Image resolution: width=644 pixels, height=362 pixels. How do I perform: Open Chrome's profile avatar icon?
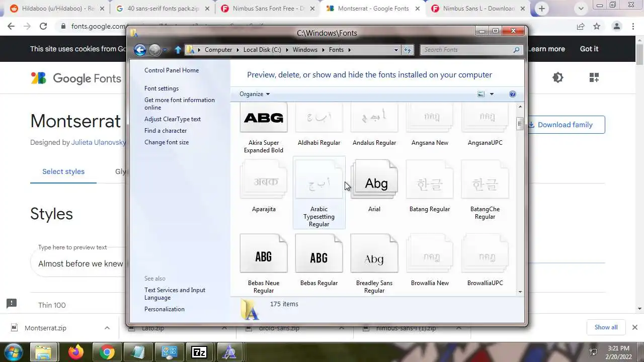[617, 26]
